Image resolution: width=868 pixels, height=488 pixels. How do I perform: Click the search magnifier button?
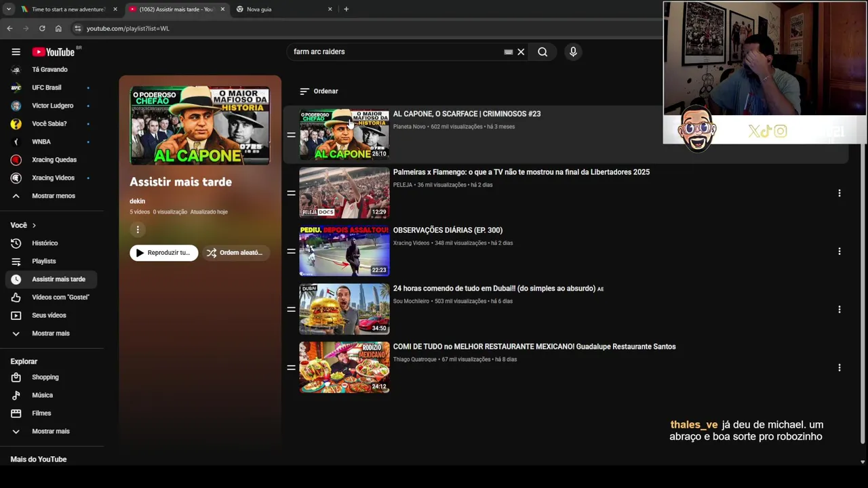(542, 52)
